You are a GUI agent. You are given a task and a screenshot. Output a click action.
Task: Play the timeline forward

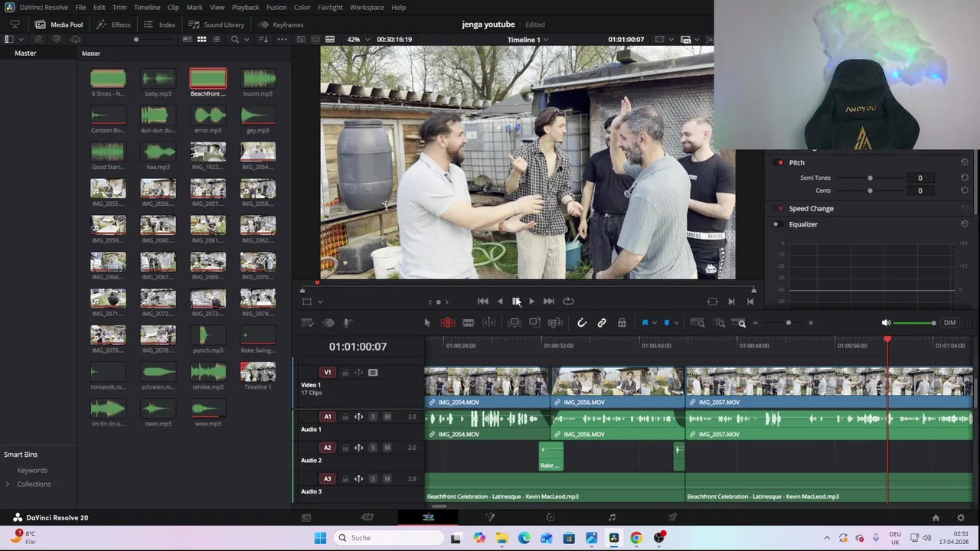pos(531,302)
